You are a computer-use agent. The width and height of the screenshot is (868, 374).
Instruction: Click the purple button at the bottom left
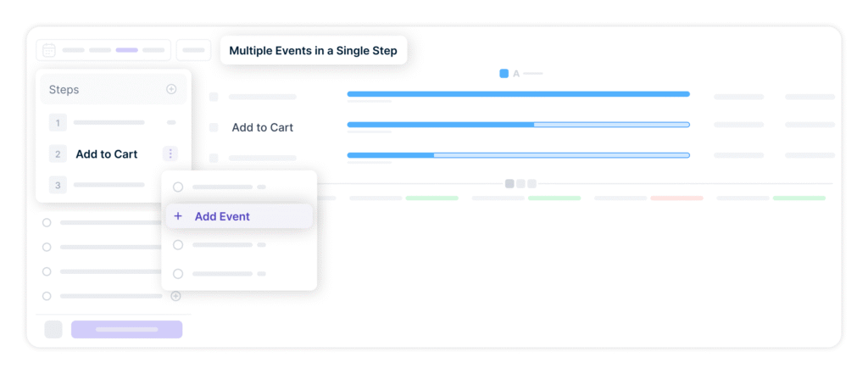click(126, 329)
